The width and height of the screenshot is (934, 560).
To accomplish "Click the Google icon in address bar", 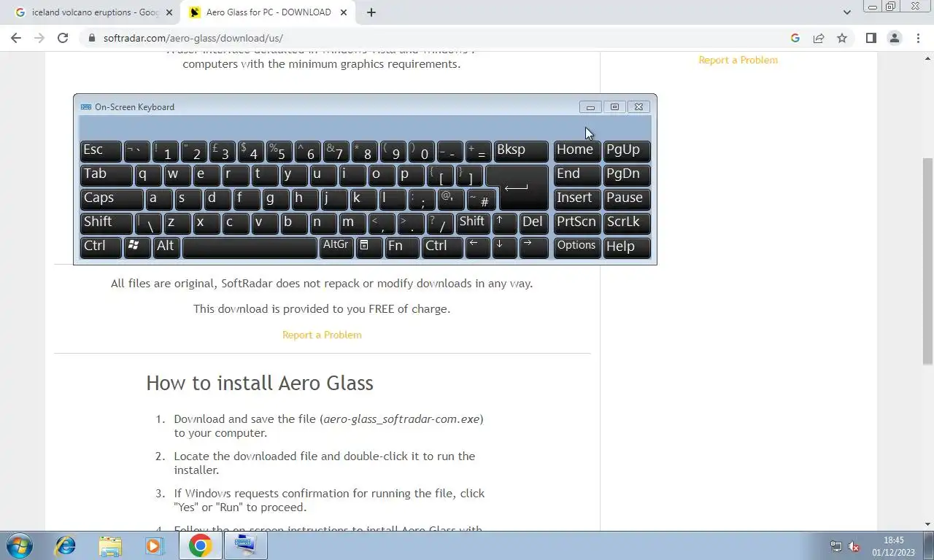I will click(795, 38).
